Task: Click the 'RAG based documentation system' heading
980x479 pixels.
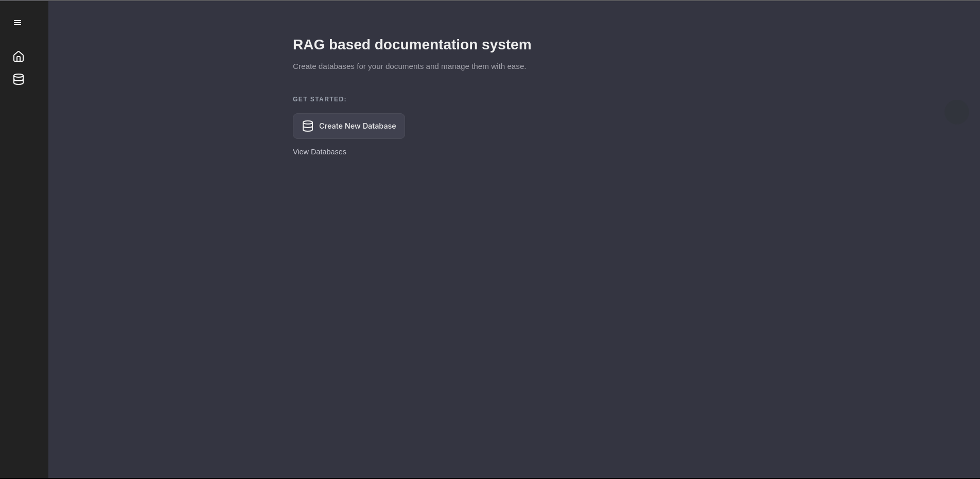Action: 412,45
